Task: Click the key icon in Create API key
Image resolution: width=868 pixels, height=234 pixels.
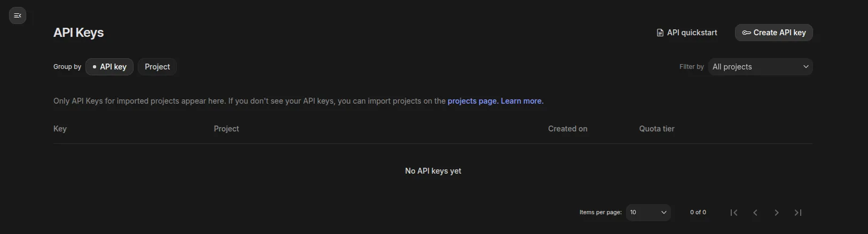Action: (746, 33)
